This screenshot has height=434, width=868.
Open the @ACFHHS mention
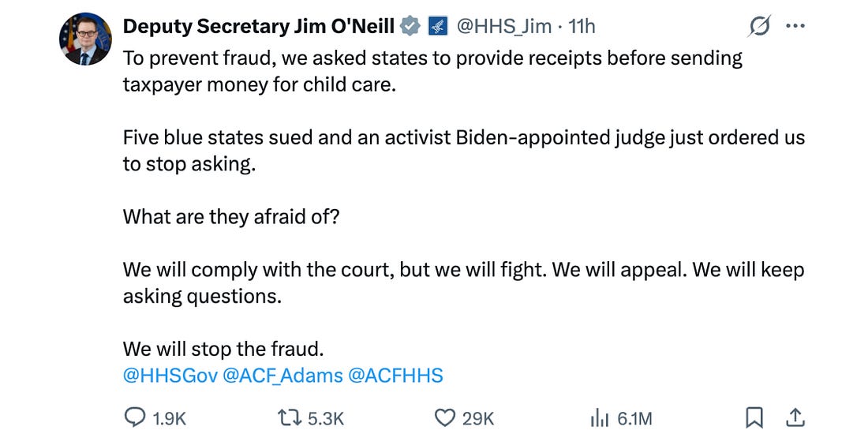395,376
